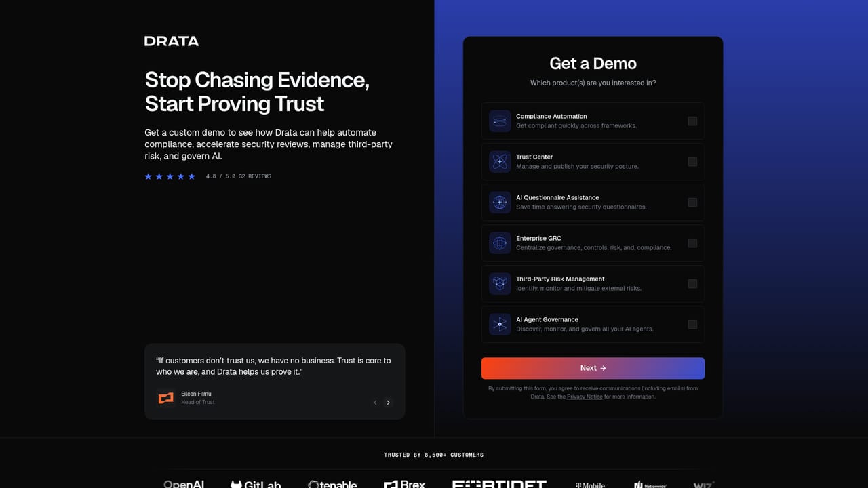This screenshot has height=488, width=868.
Task: Click the AI Questionnaire Assistance icon
Action: pos(500,203)
